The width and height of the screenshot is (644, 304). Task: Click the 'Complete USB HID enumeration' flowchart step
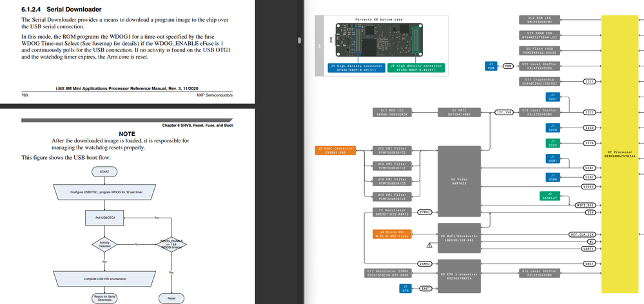click(104, 279)
